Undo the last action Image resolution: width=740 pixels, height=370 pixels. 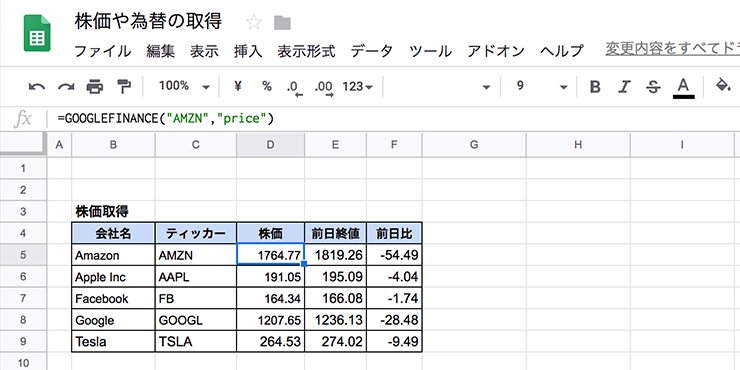[x=37, y=86]
